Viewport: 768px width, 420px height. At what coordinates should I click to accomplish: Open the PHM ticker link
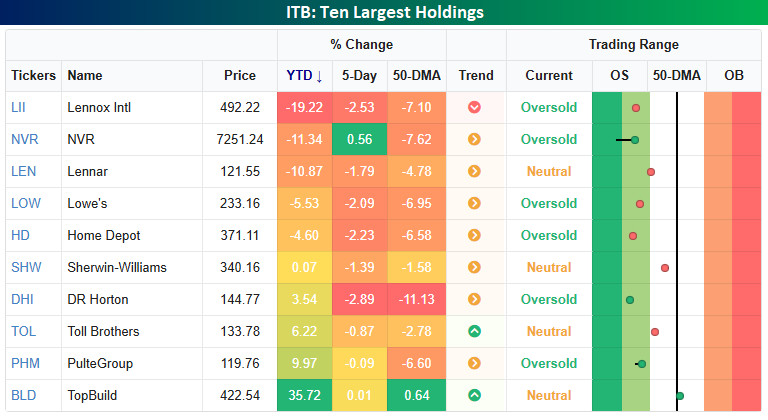[24, 363]
